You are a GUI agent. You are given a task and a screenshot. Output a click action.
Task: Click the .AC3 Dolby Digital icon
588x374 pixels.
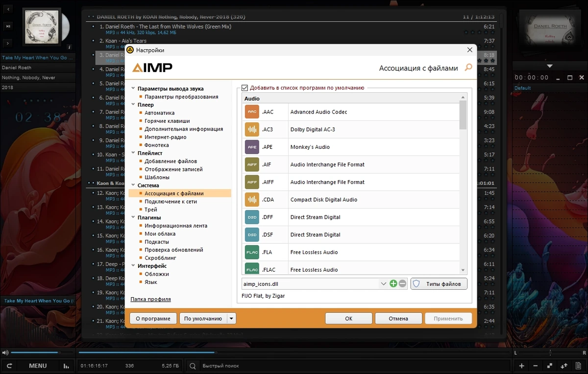click(252, 130)
